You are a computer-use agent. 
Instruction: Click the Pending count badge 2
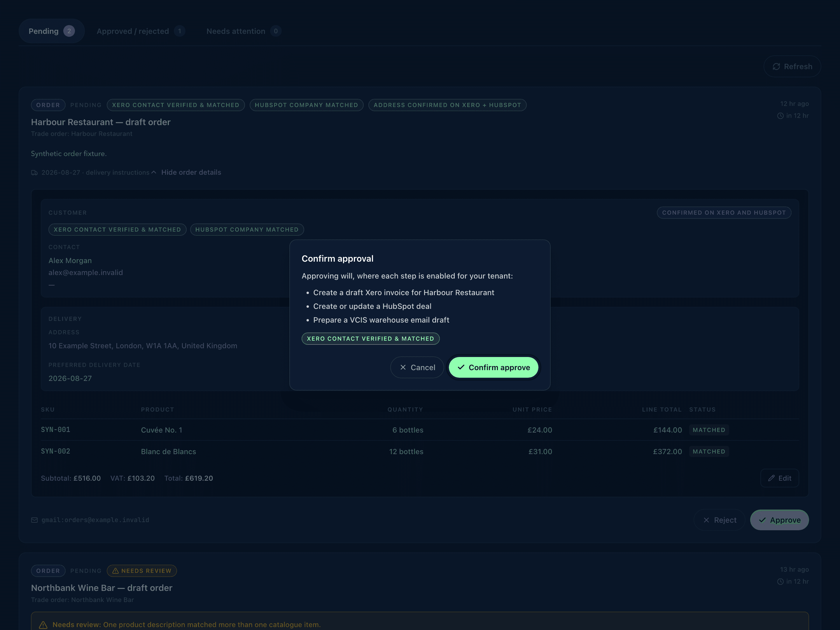pyautogui.click(x=69, y=31)
